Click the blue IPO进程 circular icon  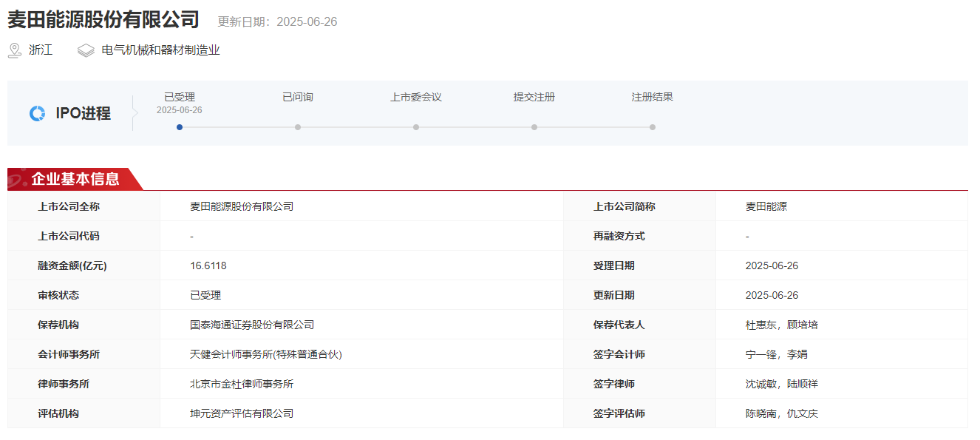point(37,113)
